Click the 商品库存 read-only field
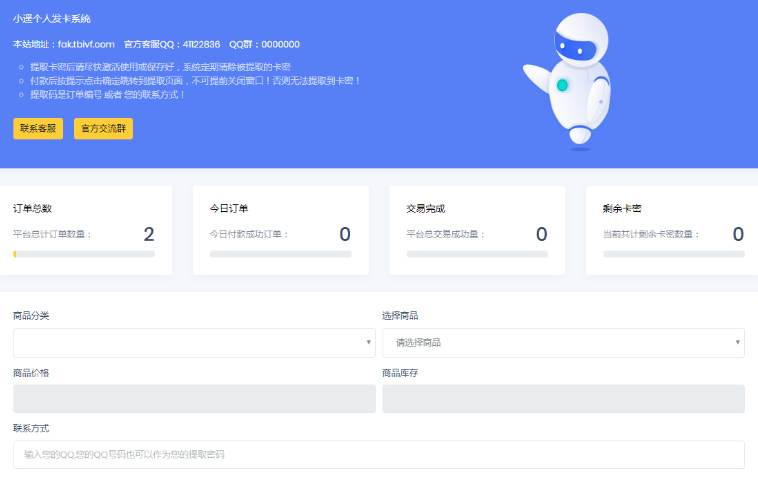This screenshot has width=758, height=497. click(563, 399)
